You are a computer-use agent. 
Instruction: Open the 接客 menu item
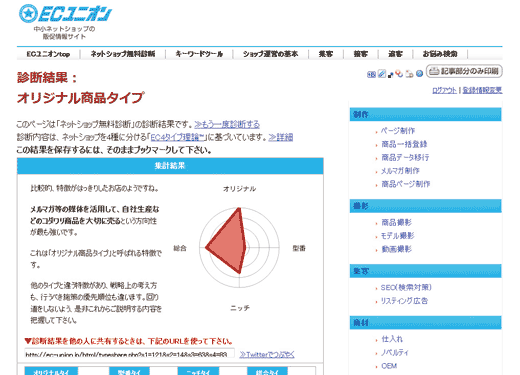coord(361,54)
